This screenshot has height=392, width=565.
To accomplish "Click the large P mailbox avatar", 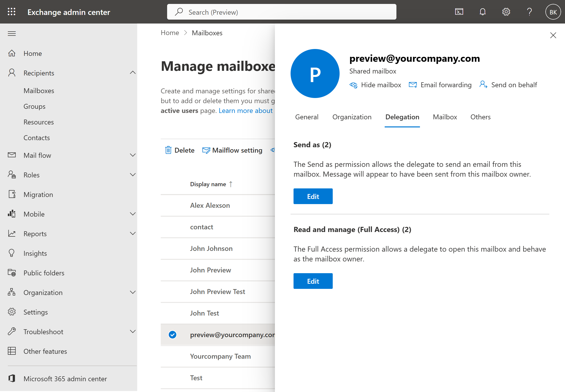I will 315,73.
